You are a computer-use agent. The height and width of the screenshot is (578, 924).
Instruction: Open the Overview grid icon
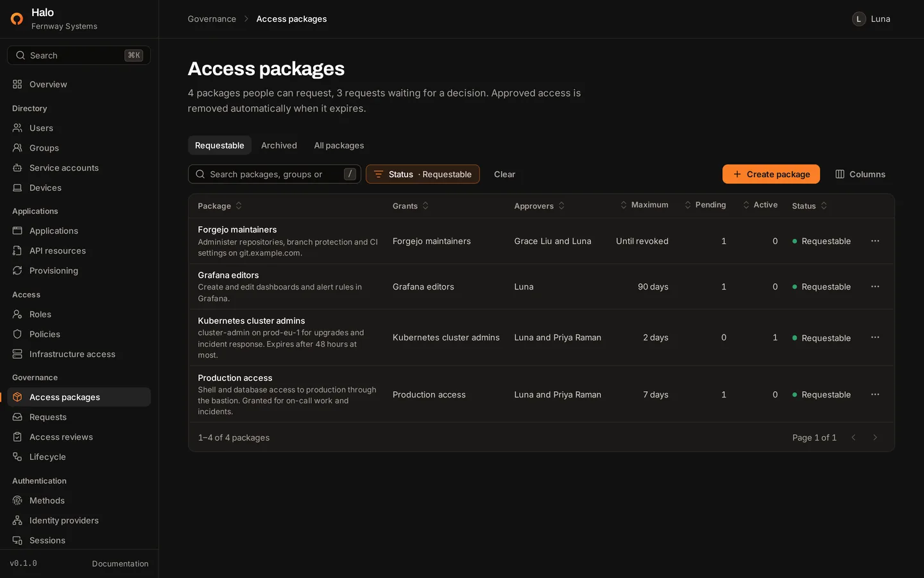[x=17, y=84]
